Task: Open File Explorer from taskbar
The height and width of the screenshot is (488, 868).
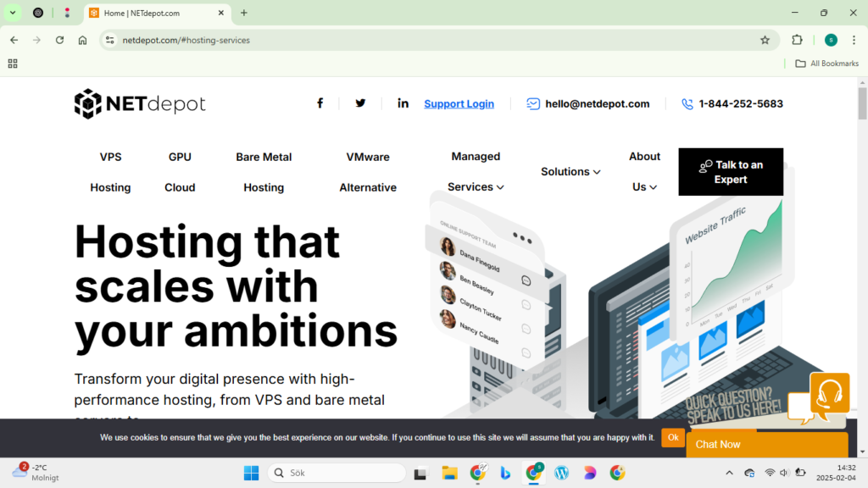Action: coord(449,473)
